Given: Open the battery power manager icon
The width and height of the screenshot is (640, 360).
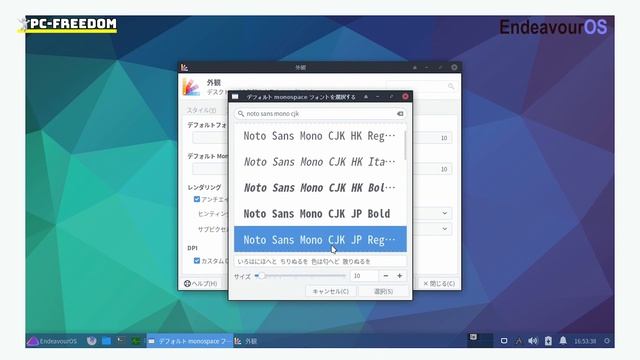Looking at the screenshot, I should [x=548, y=341].
